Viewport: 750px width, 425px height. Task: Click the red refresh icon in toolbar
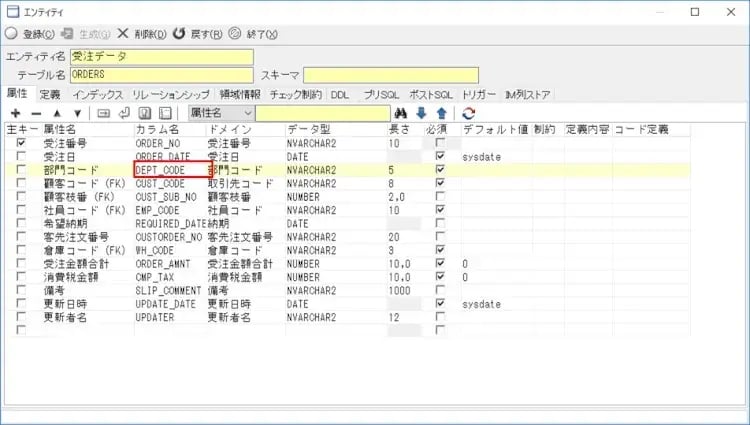[468, 113]
